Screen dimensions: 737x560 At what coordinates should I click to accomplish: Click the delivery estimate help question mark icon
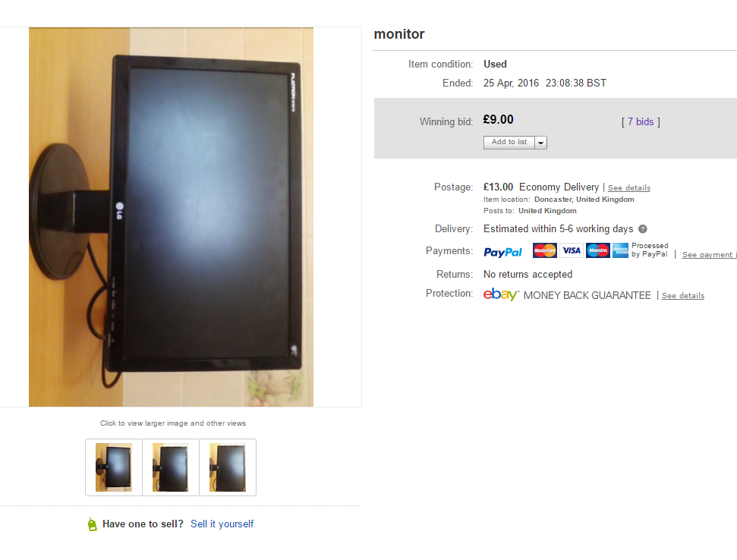[643, 229]
